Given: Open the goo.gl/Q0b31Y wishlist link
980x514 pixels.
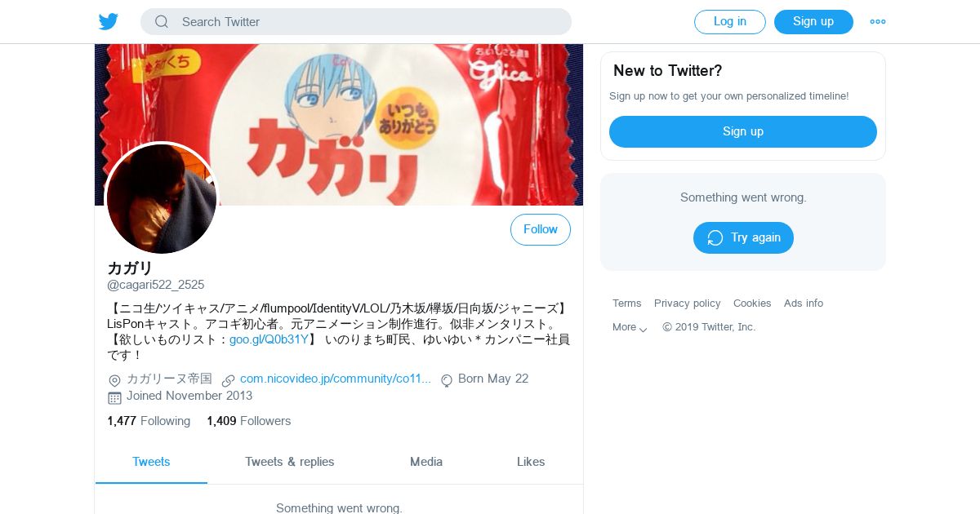Looking at the screenshot, I should pos(269,339).
